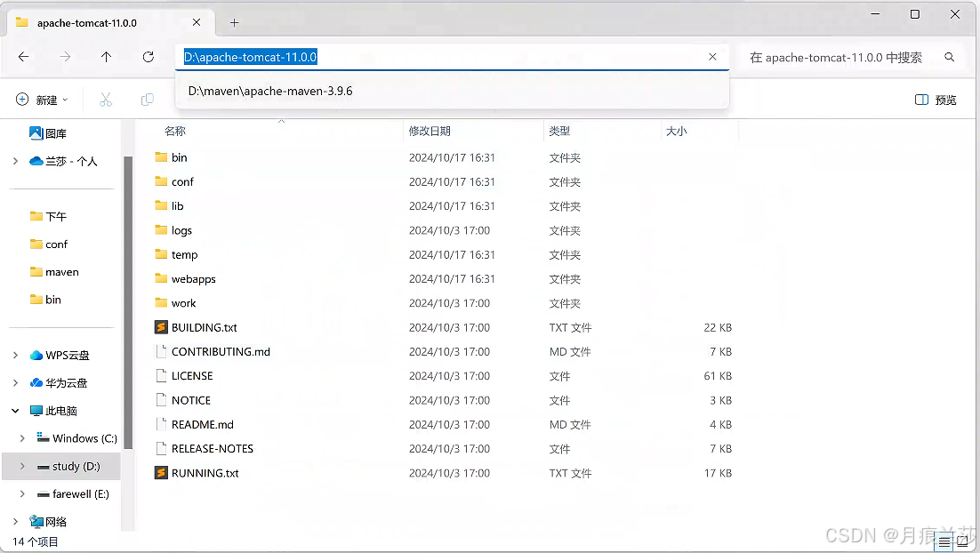The width and height of the screenshot is (980, 553).
Task: Toggle the 预览 preview pane
Action: tap(936, 100)
